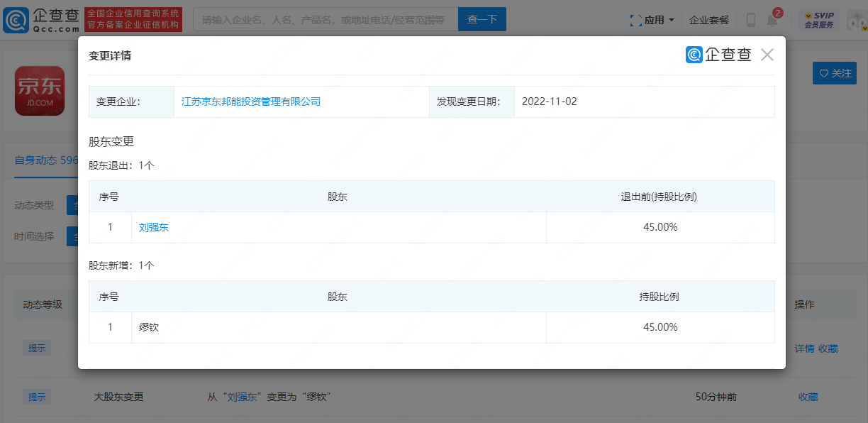Click the notification bell icon
868x423 pixels.
(x=772, y=20)
